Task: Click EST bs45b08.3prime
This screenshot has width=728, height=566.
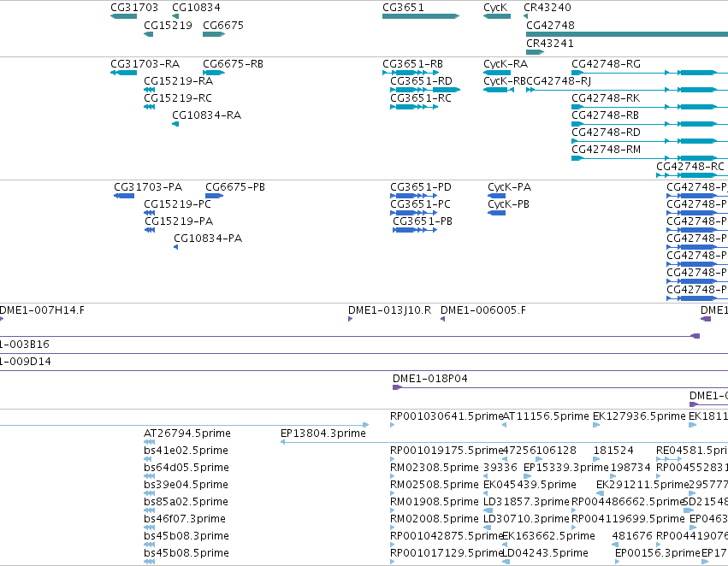Action: coord(186,536)
